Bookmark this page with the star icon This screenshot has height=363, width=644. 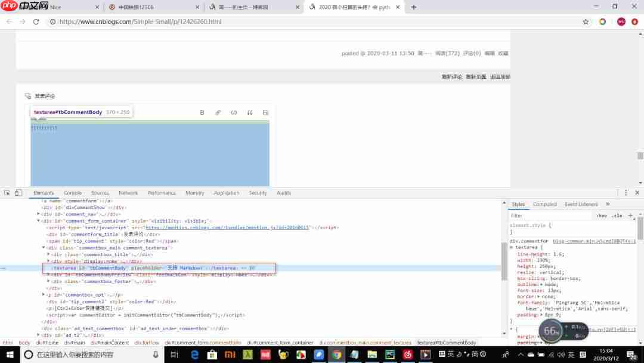(x=586, y=21)
